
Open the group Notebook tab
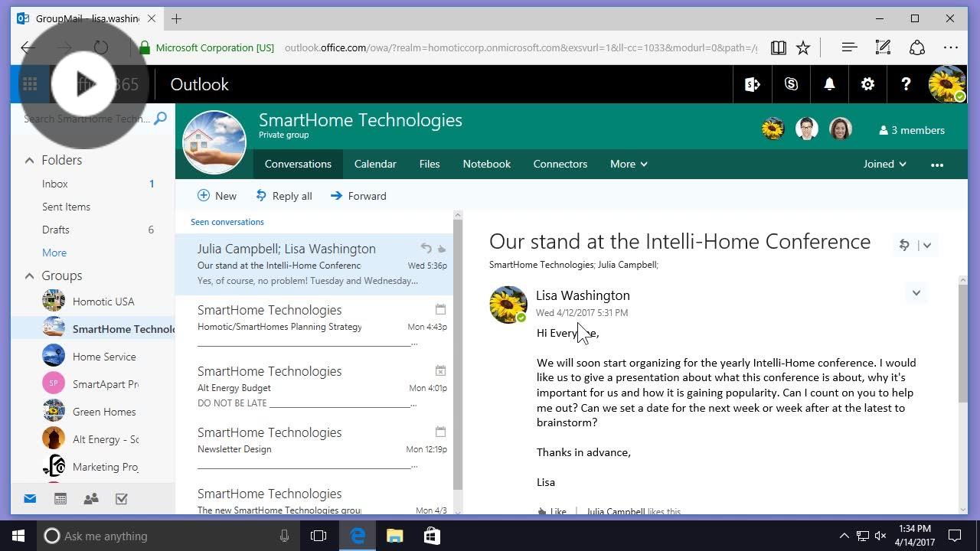pos(486,164)
